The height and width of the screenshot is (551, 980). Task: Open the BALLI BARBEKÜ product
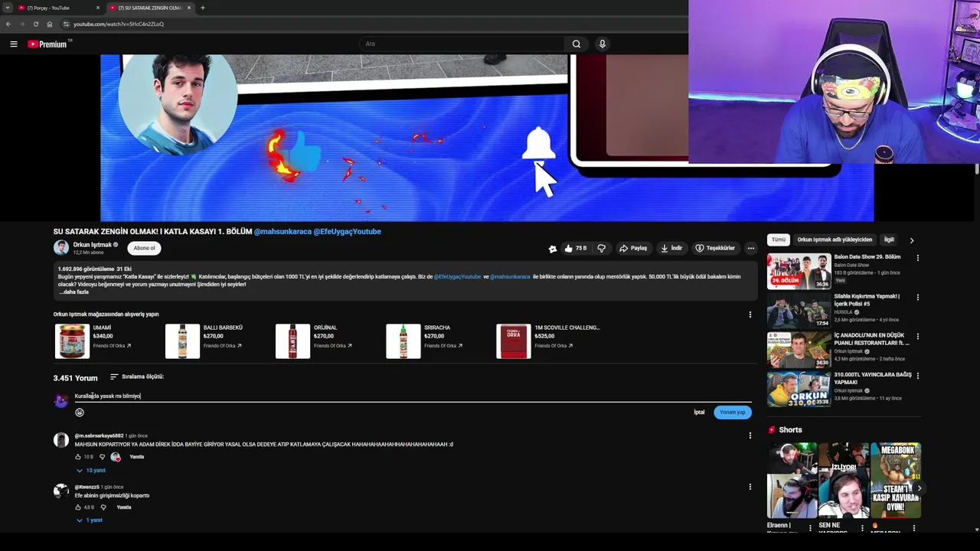[204, 341]
